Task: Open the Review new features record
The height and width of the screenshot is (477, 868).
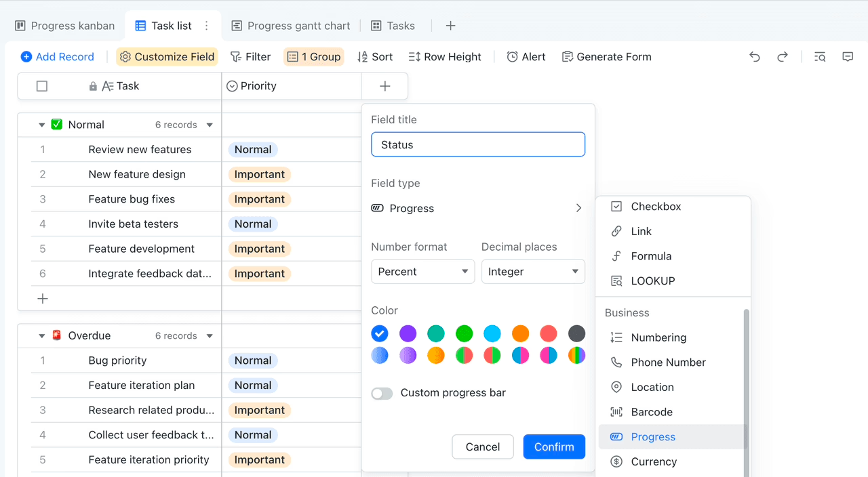Action: (x=140, y=150)
